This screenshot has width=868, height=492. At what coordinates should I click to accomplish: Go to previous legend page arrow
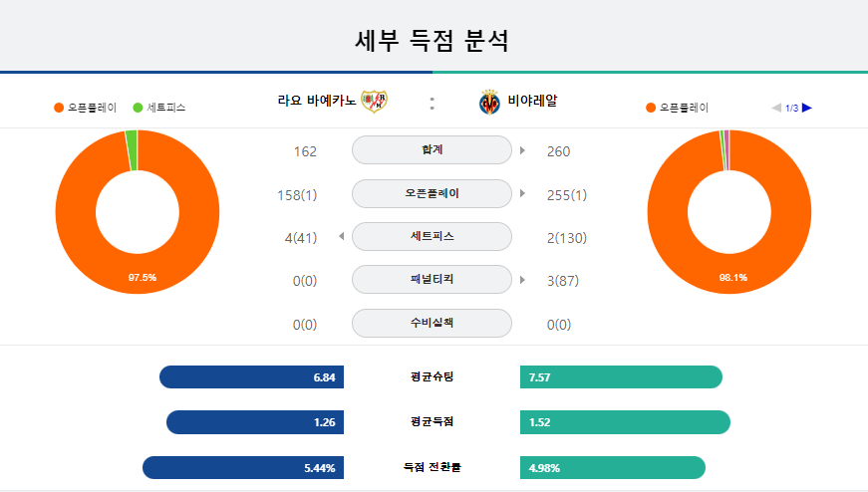tap(776, 108)
